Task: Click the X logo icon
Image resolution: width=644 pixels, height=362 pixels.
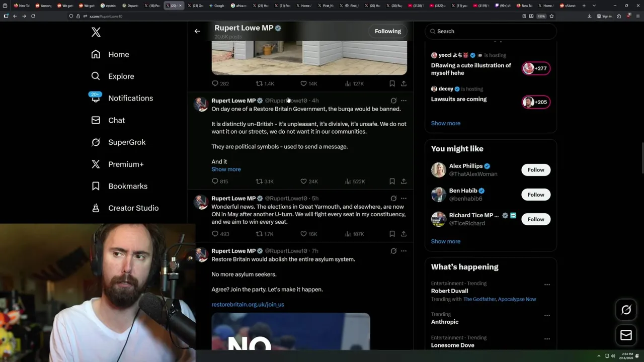Action: coord(96,33)
